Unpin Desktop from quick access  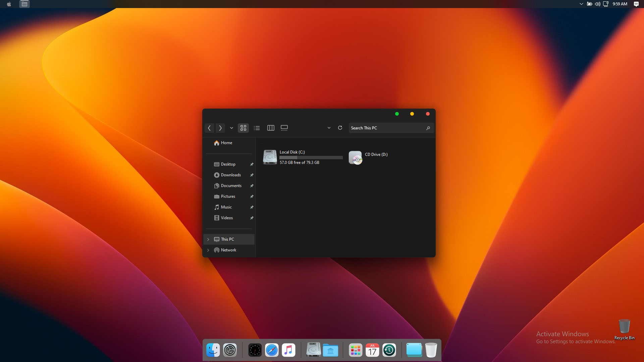click(x=252, y=164)
